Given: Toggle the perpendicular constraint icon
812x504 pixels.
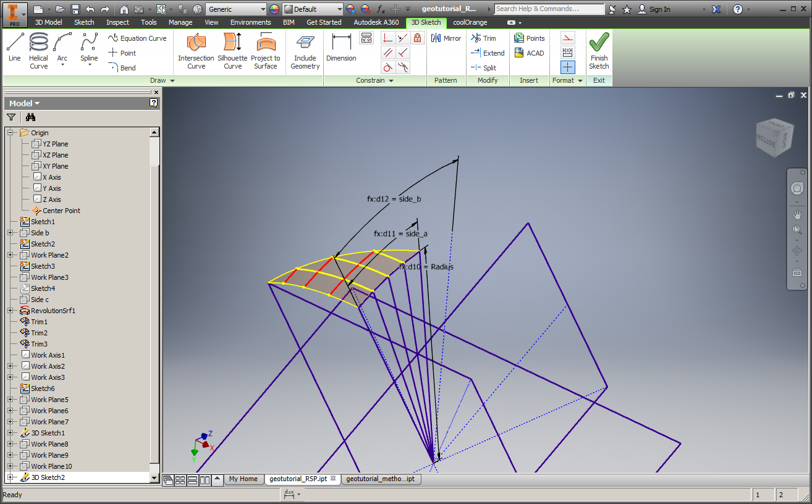Looking at the screenshot, I should (403, 52).
